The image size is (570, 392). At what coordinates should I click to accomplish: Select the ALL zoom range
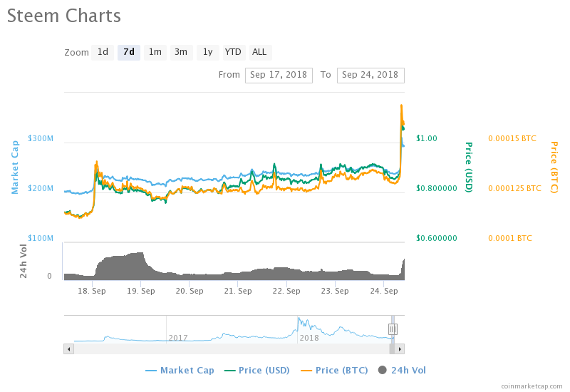pos(259,52)
